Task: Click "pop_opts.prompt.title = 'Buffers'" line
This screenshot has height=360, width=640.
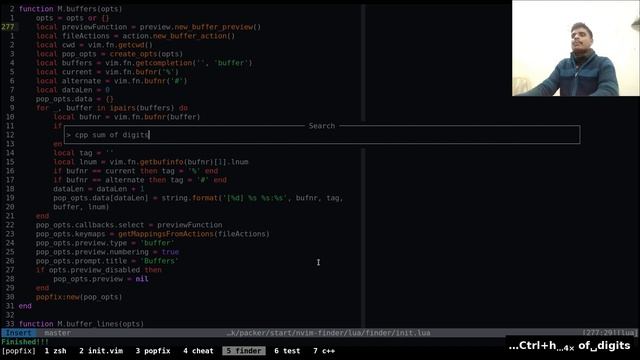Action: click(x=107, y=260)
